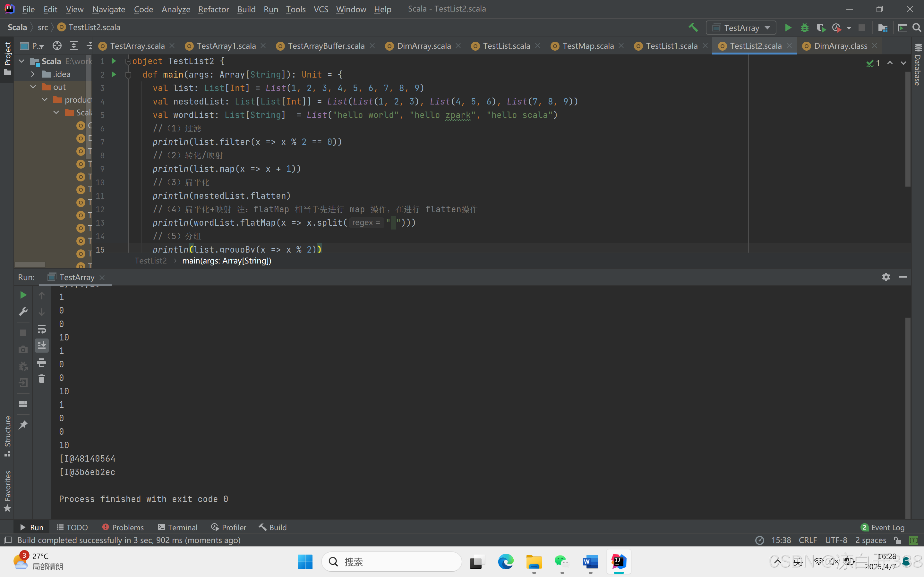Screen dimensions: 924x577
Task: Click the Windows taskbar search box
Action: click(391, 562)
